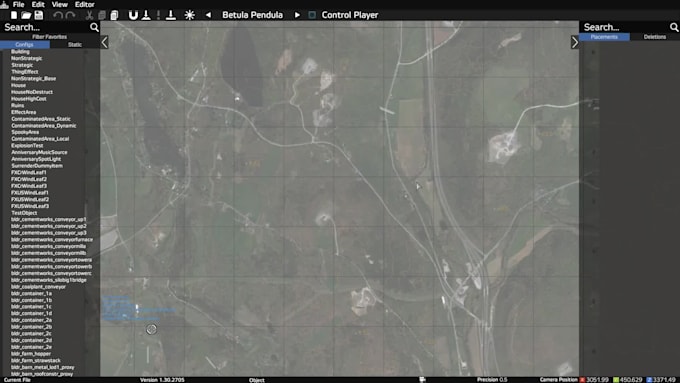
Task: Select bldr_container_2c entry
Action: (x=31, y=334)
